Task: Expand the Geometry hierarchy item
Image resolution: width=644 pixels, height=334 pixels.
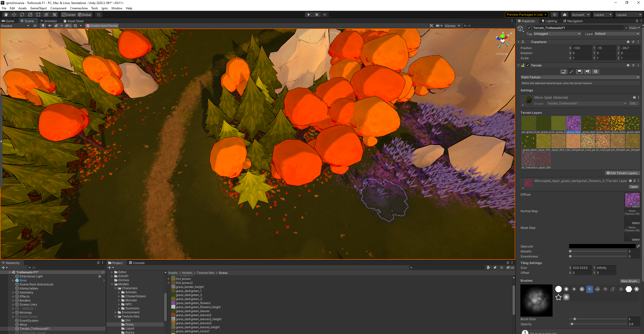Action: [x=13, y=292]
